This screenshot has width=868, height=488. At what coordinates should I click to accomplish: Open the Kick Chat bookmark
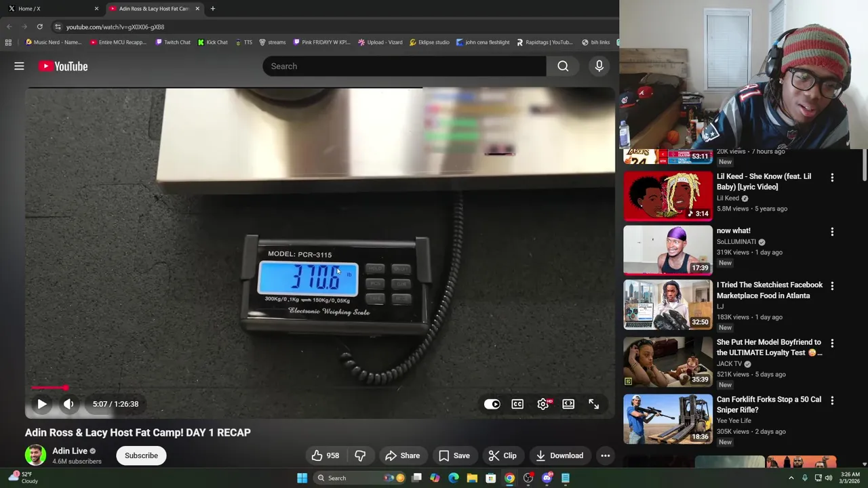(212, 42)
